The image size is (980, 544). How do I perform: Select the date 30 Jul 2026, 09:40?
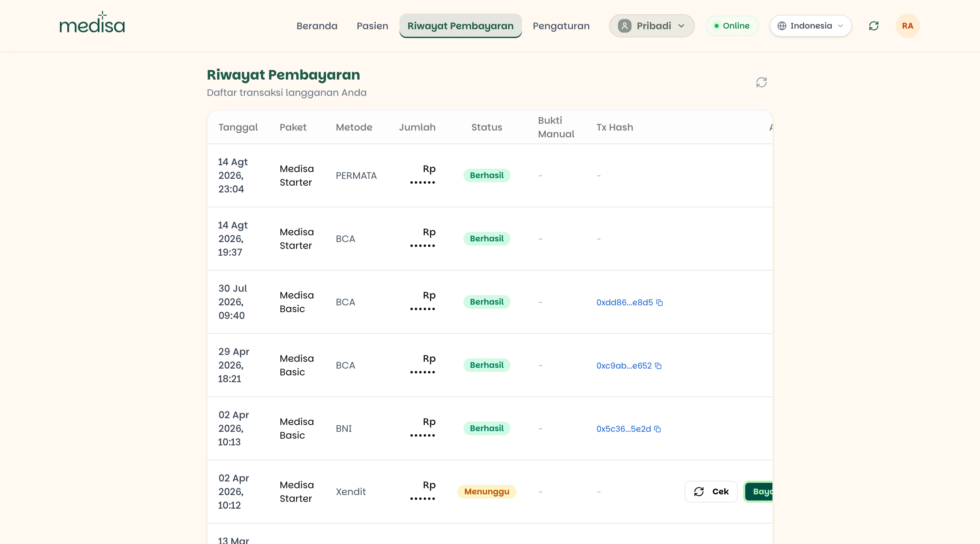pyautogui.click(x=233, y=302)
